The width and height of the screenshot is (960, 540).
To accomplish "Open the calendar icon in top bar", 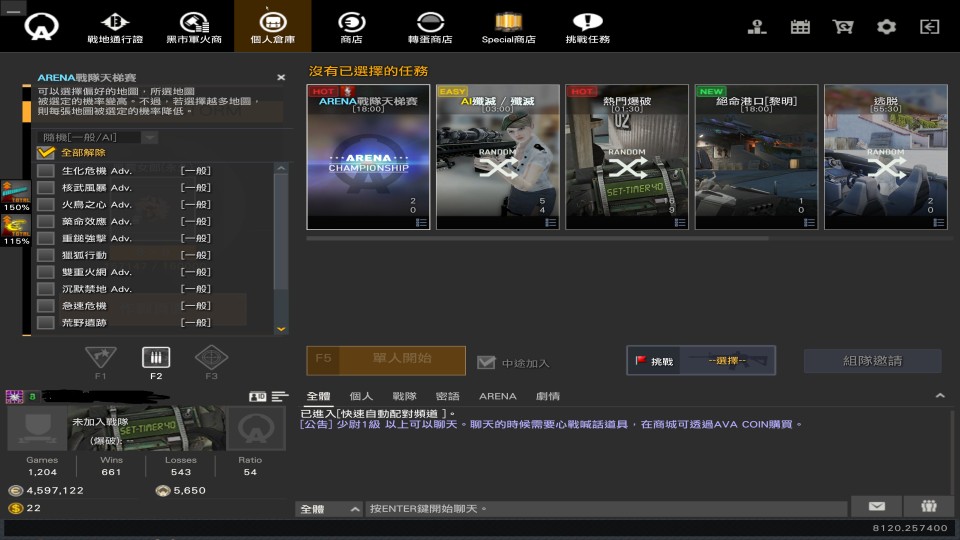I will (800, 27).
